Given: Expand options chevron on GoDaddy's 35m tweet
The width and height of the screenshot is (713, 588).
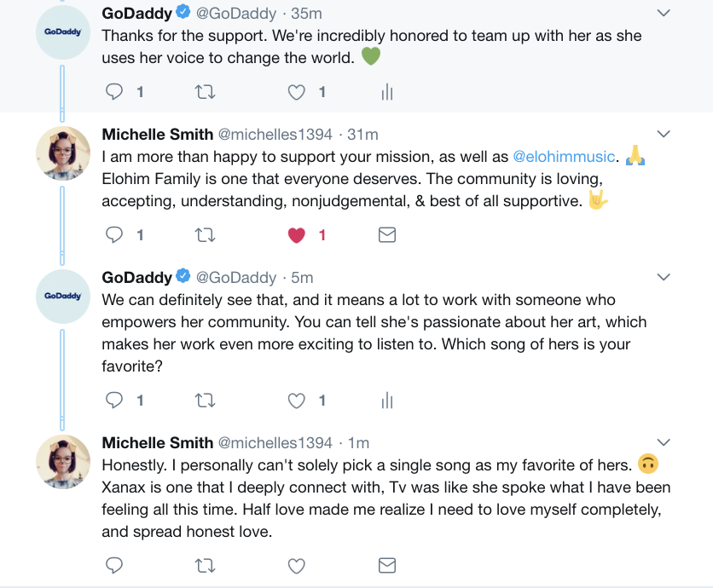Looking at the screenshot, I should 664,14.
